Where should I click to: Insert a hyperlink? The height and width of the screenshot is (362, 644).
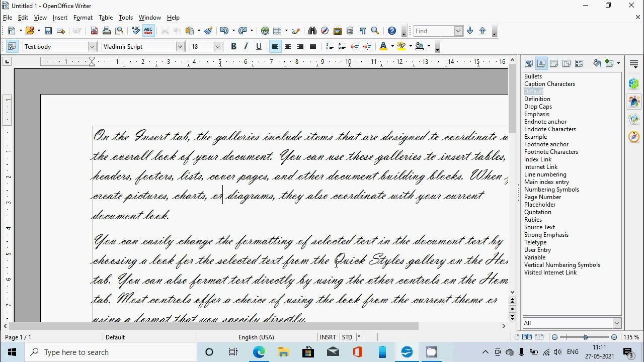tap(265, 31)
